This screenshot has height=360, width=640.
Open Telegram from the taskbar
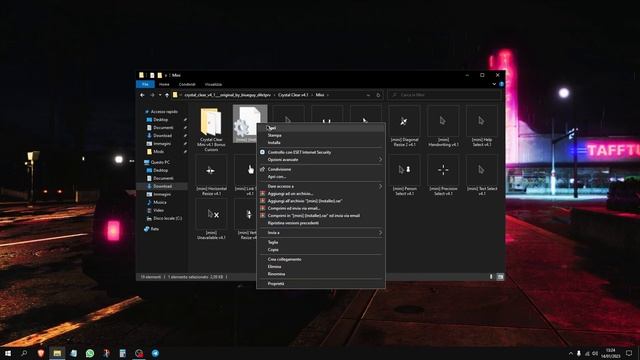tap(156, 353)
